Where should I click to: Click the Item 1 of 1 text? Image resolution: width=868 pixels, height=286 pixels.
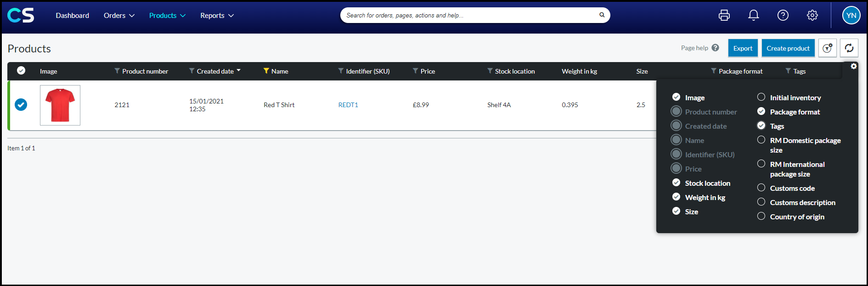coord(21,148)
